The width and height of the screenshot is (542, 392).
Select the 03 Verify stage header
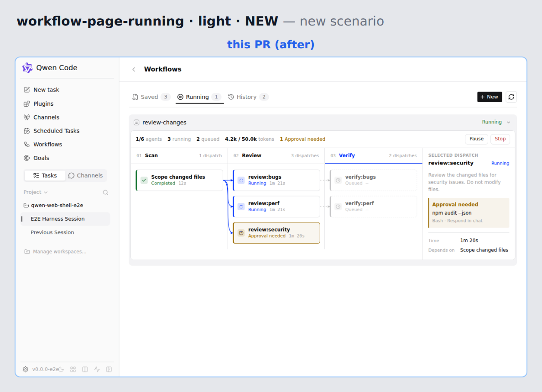(373, 156)
